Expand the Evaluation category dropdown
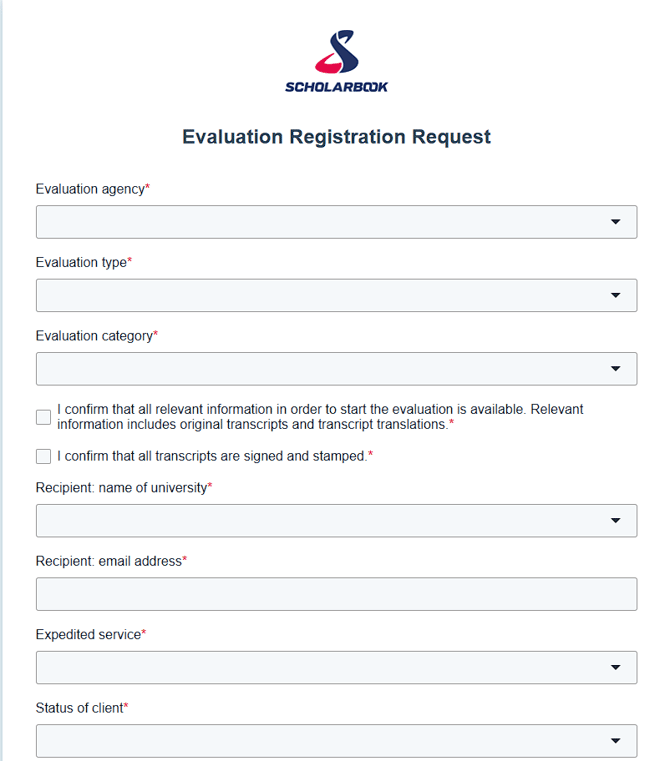This screenshot has height=761, width=670. point(336,369)
